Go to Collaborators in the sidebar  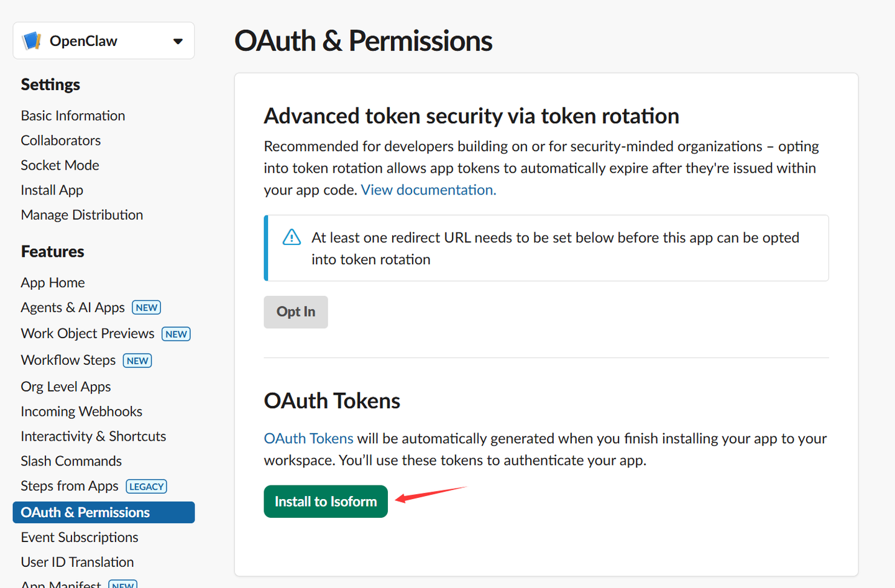[61, 140]
